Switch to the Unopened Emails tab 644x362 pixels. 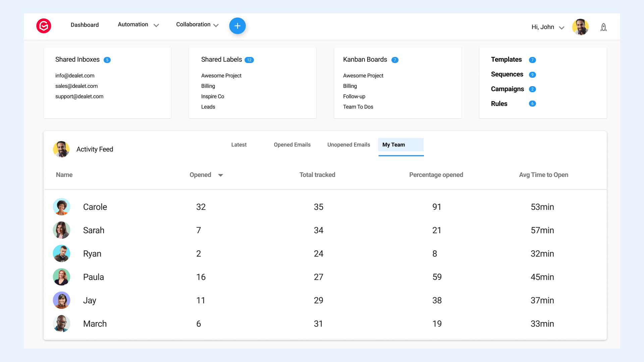tap(348, 145)
